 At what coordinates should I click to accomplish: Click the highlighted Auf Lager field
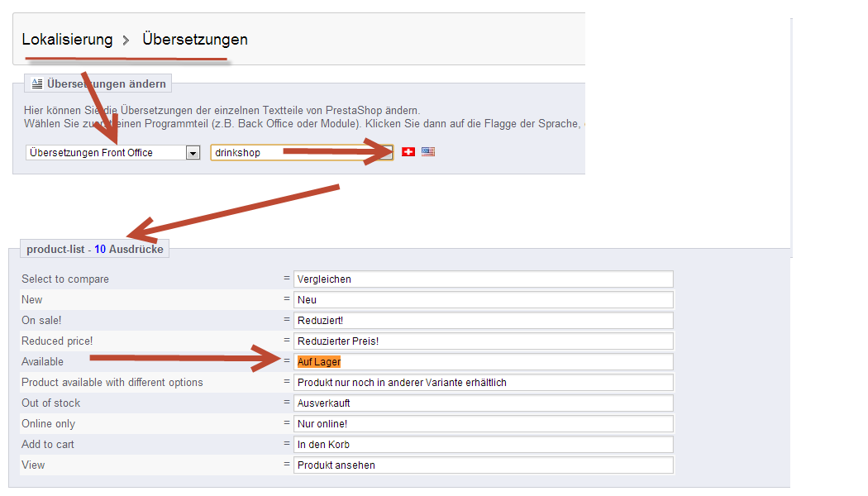point(484,362)
